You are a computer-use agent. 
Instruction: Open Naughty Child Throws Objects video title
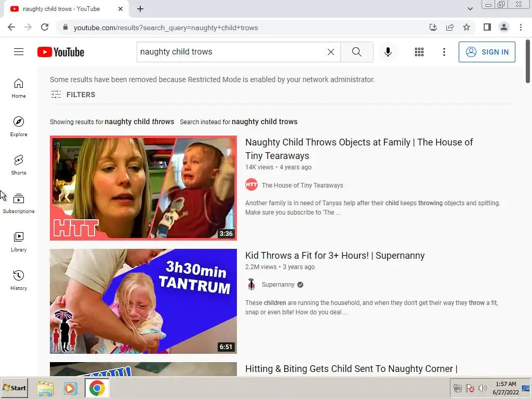[359, 149]
